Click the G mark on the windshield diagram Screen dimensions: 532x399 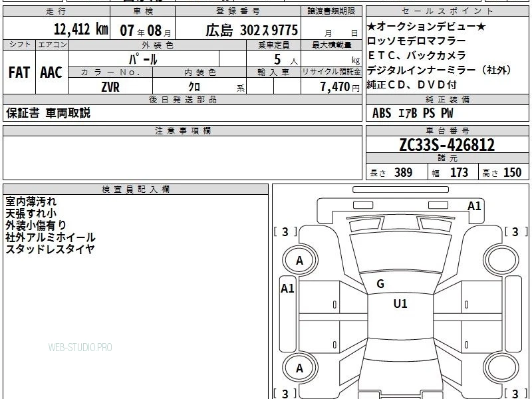click(x=380, y=284)
